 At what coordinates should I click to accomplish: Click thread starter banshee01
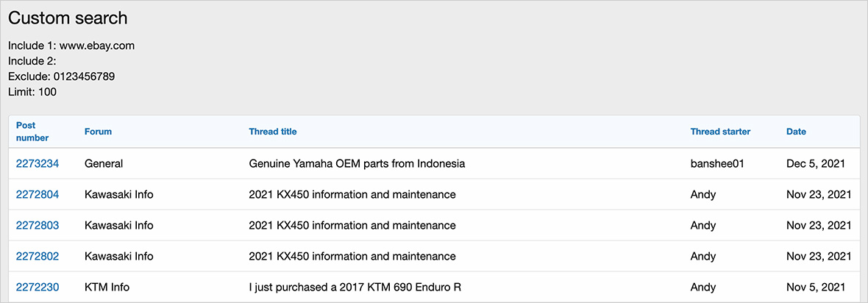click(717, 164)
